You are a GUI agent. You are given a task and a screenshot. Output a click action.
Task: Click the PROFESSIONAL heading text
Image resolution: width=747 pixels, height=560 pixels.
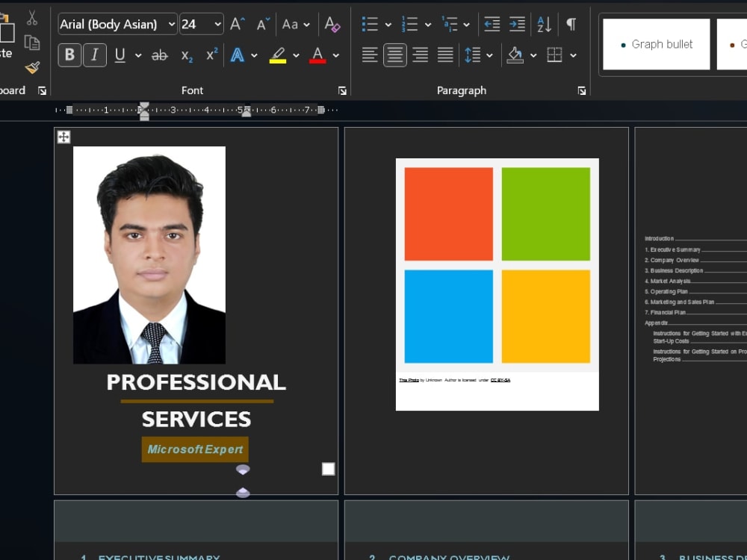pyautogui.click(x=196, y=382)
